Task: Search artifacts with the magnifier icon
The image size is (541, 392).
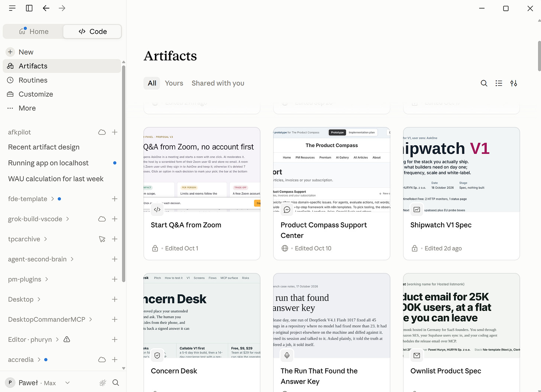Action: (x=484, y=83)
